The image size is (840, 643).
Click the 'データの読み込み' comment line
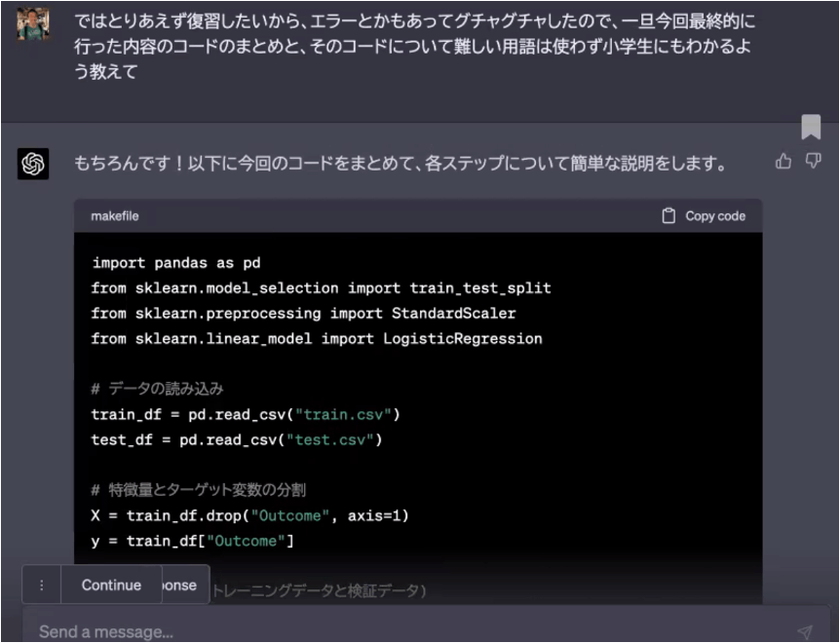(x=157, y=389)
